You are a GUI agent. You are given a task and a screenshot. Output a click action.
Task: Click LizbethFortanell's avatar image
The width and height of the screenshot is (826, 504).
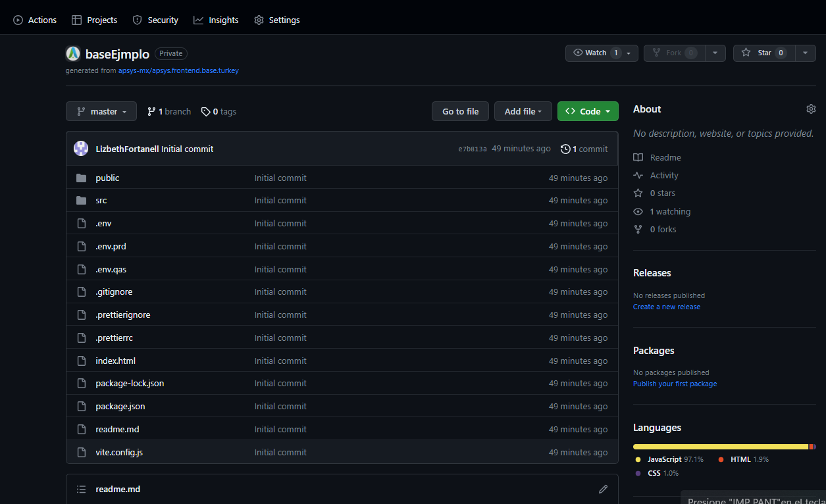[81, 149]
